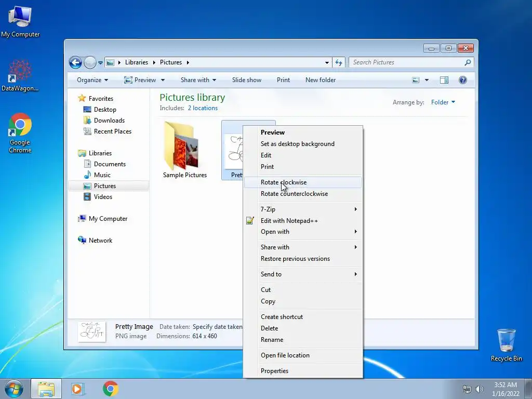Click Specify date taken field
The height and width of the screenshot is (399, 532).
click(218, 327)
